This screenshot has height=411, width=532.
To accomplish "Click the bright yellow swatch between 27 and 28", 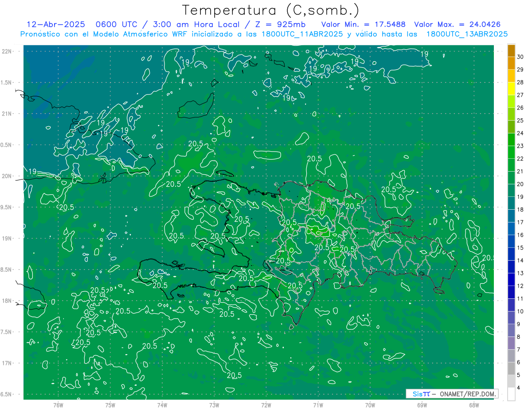I will click(x=511, y=89).
